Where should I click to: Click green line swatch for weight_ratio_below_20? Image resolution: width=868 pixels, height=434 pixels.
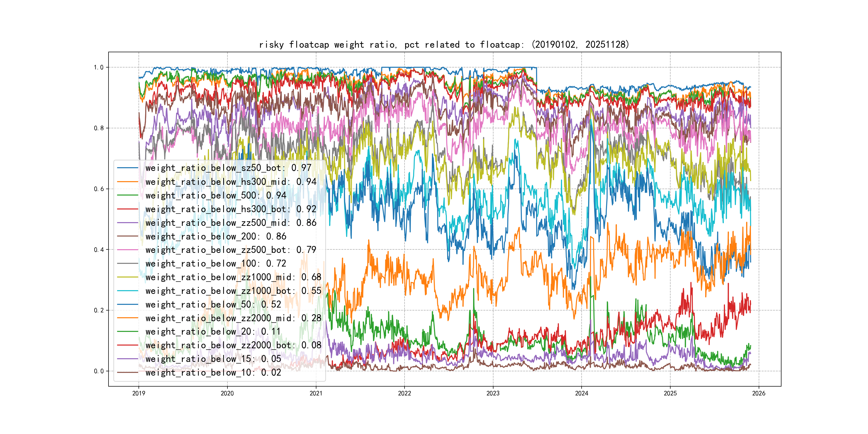[128, 332]
